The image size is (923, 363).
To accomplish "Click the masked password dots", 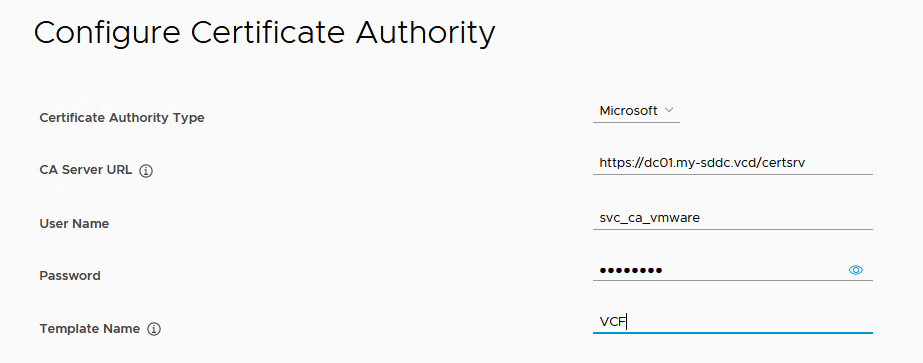I will click(630, 271).
